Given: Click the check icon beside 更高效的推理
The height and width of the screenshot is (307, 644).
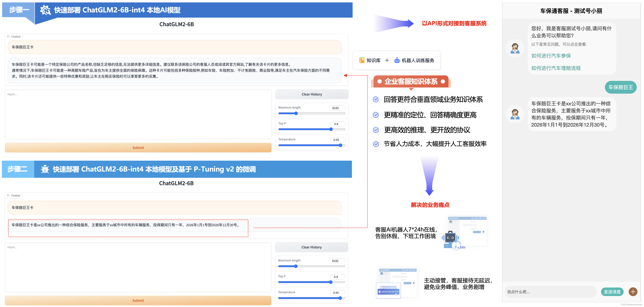Looking at the screenshot, I should (x=376, y=130).
